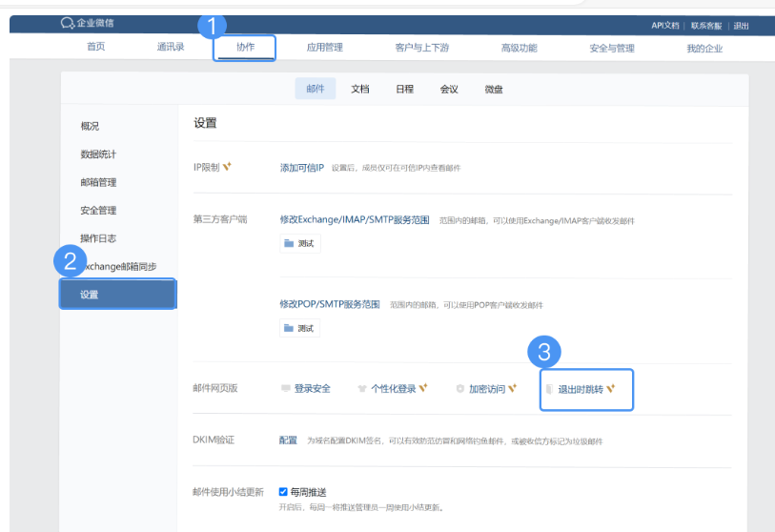Open 应用管理 in the top navigation
This screenshot has width=775, height=532.
(324, 48)
